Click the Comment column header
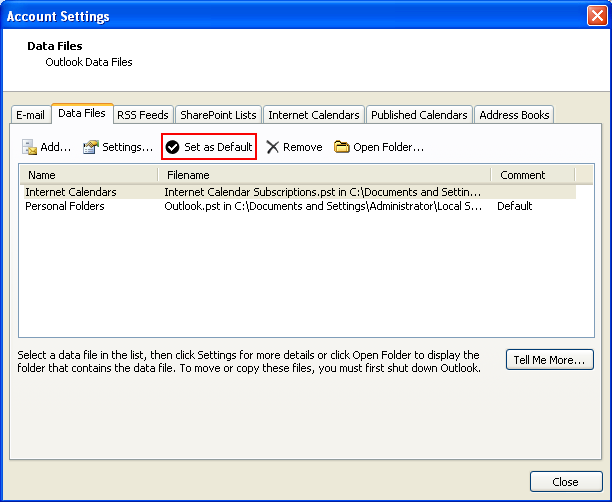 [533, 175]
